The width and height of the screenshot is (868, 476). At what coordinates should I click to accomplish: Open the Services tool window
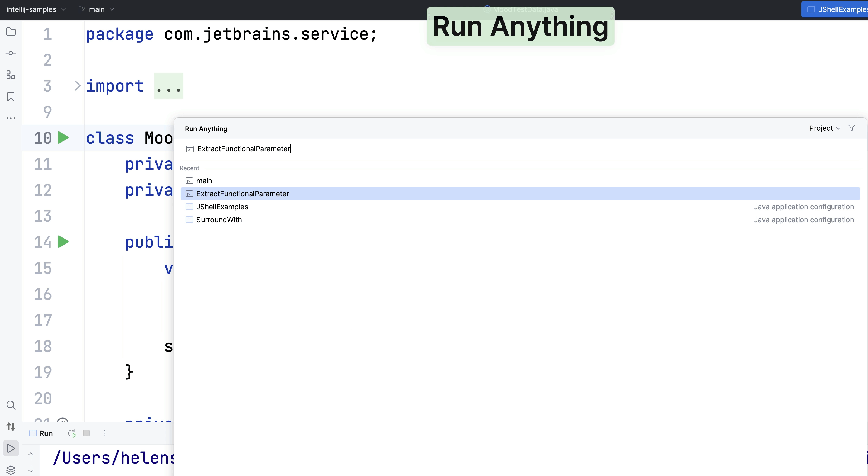point(11,470)
